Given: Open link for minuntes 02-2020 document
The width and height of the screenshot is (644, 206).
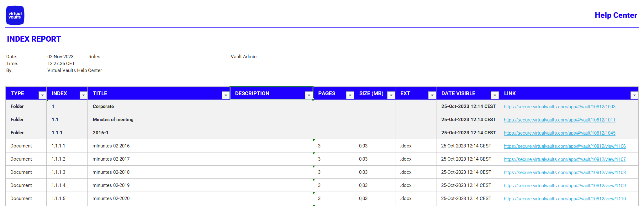Looking at the screenshot, I should 564,199.
